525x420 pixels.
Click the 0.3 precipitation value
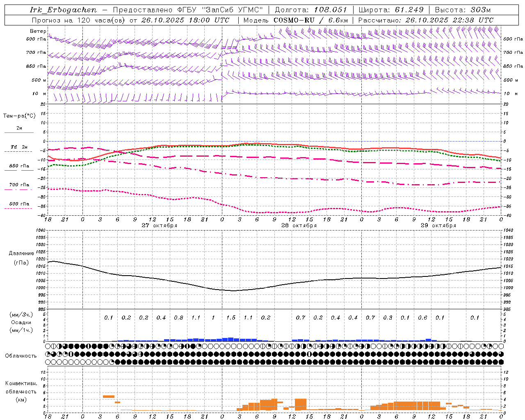pos(388,318)
